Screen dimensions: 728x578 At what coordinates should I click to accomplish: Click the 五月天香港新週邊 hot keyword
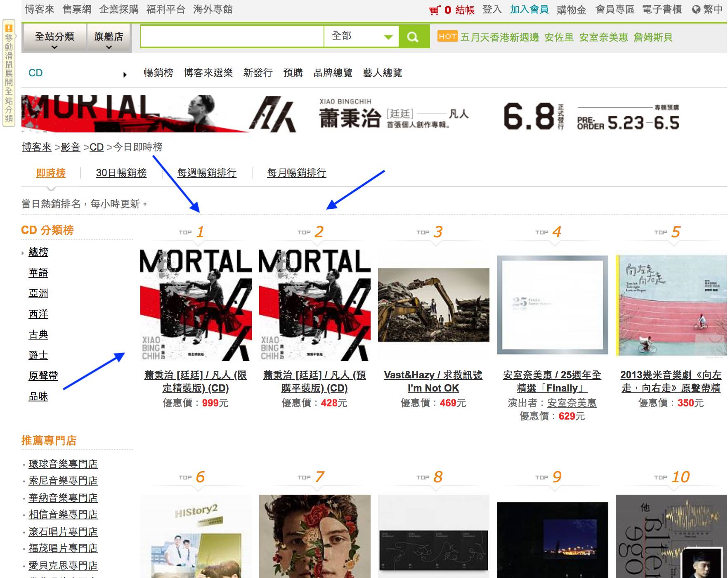tap(500, 38)
